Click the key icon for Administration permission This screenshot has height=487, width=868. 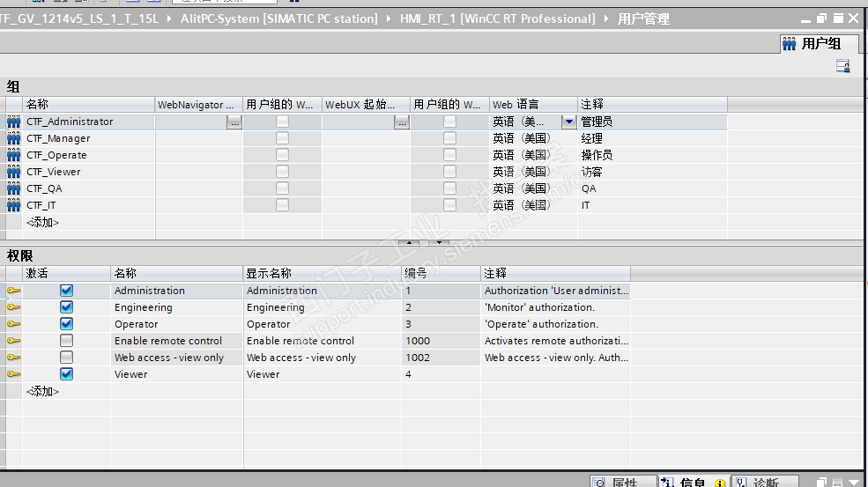click(14, 291)
